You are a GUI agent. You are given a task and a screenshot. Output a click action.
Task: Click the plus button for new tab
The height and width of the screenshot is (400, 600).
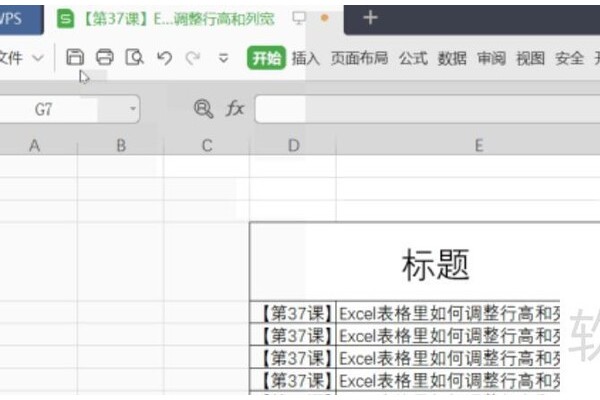coord(370,18)
